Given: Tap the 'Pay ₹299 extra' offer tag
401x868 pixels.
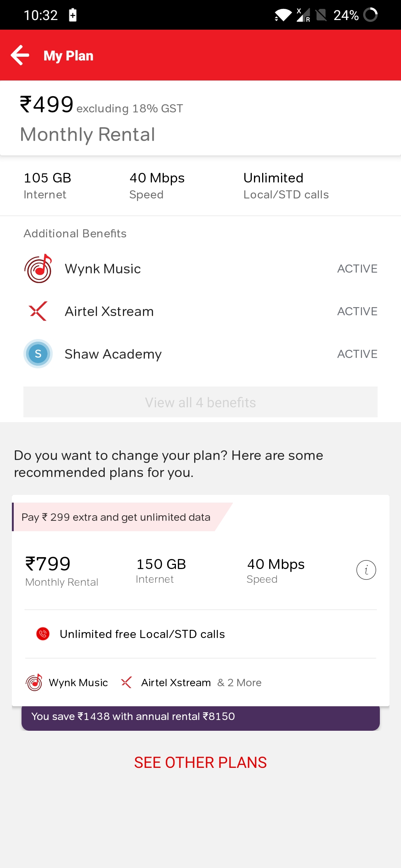Looking at the screenshot, I should 116,517.
